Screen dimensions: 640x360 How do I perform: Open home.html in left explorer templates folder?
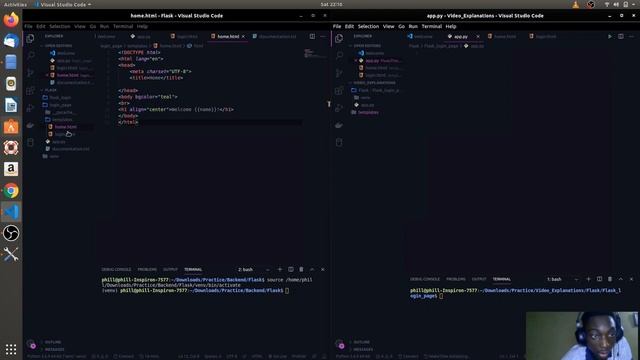coord(65,127)
